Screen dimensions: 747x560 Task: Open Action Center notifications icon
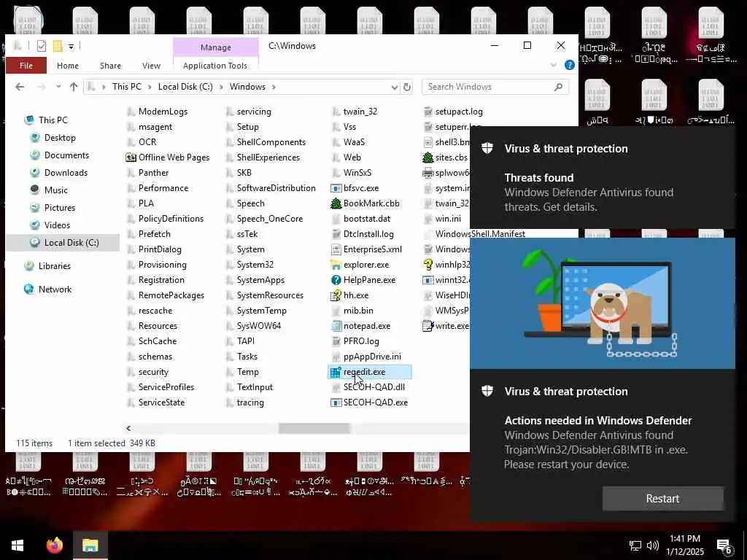pyautogui.click(x=724, y=546)
